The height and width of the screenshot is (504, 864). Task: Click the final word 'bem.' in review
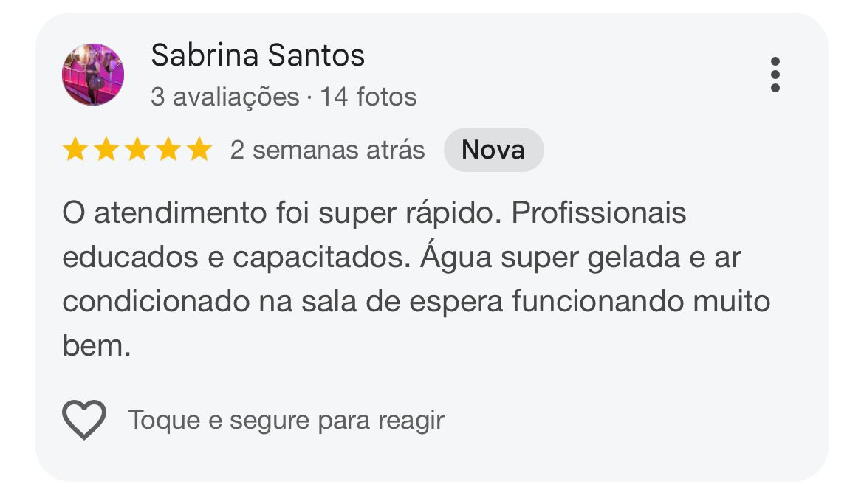tap(97, 346)
